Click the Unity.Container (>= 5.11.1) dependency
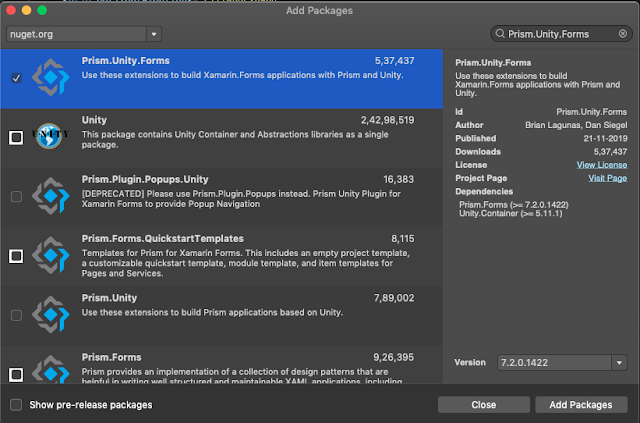The image size is (640, 423). point(510,213)
